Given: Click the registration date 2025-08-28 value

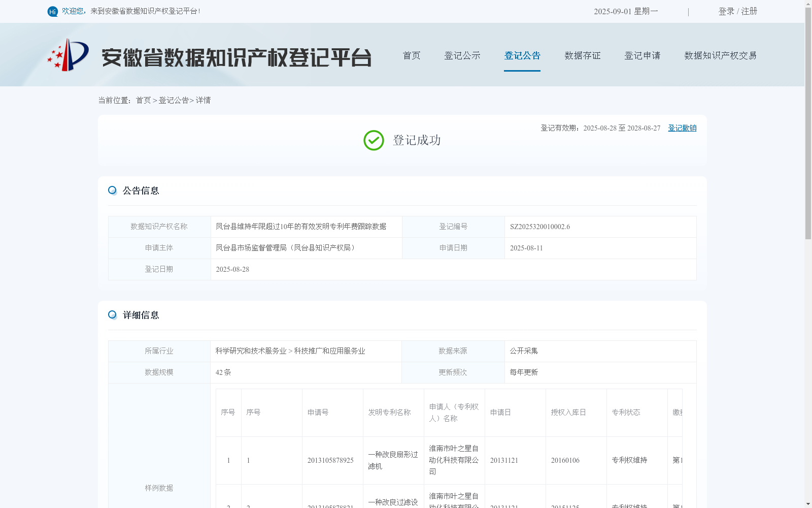Looking at the screenshot, I should tap(232, 269).
